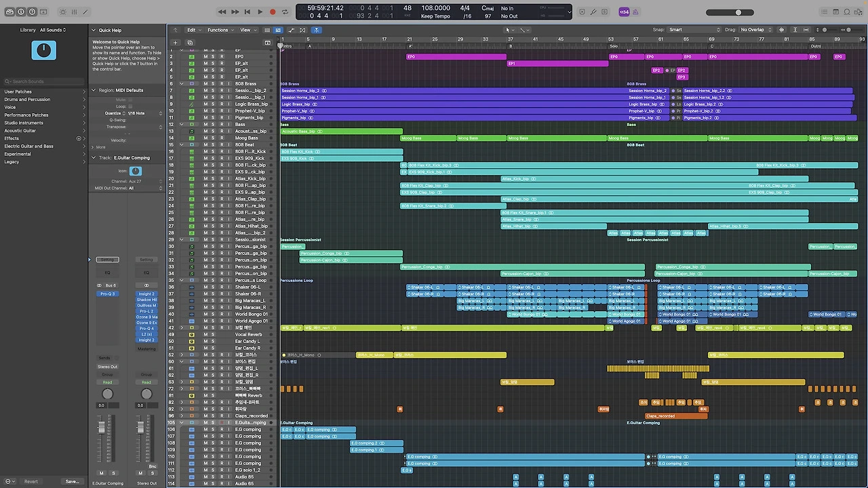Click the Save button in Library
This screenshot has height=488, width=868.
click(72, 481)
